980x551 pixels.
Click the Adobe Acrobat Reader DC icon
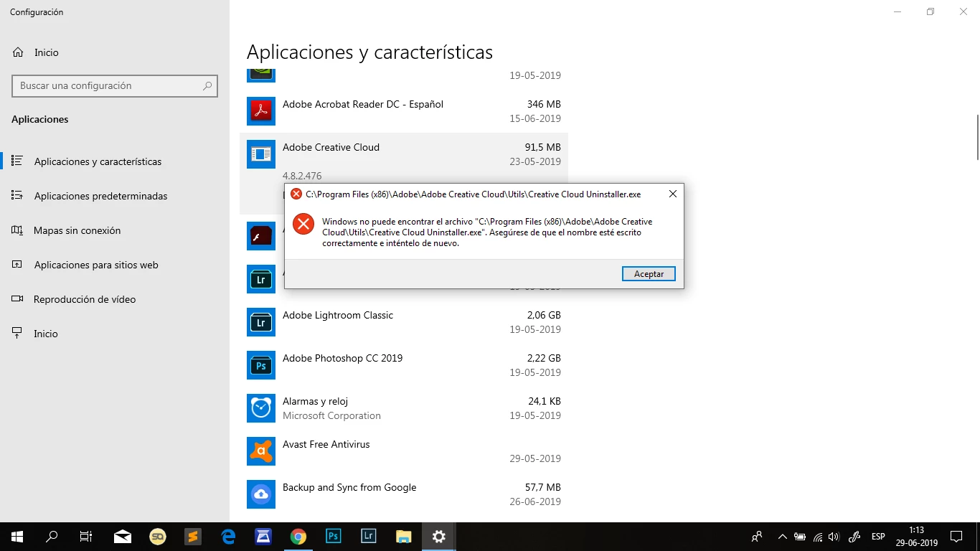(x=261, y=111)
